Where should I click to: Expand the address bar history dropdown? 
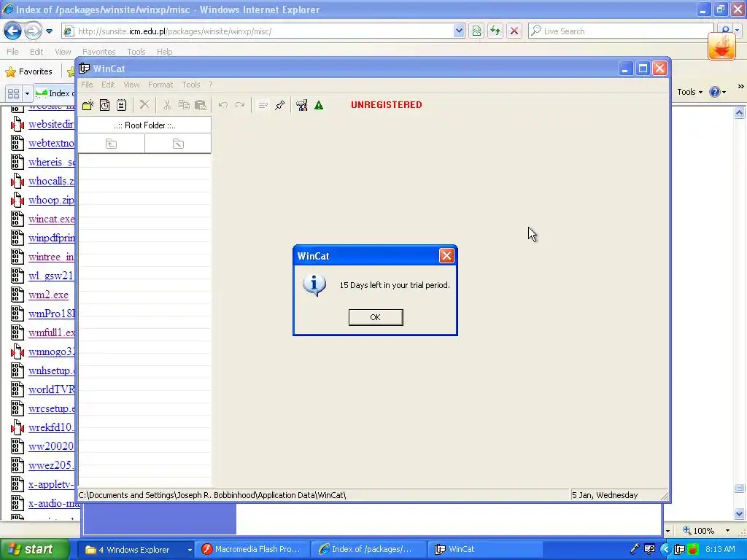click(x=459, y=31)
